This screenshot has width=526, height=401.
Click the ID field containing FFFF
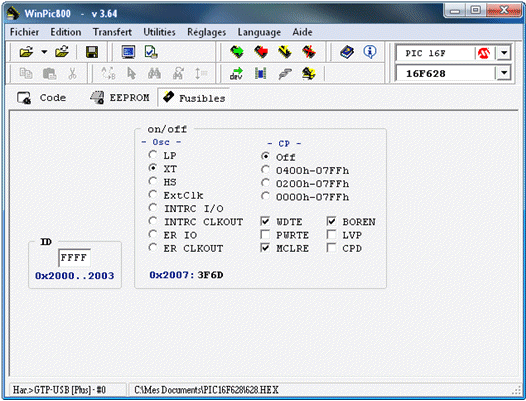74,258
